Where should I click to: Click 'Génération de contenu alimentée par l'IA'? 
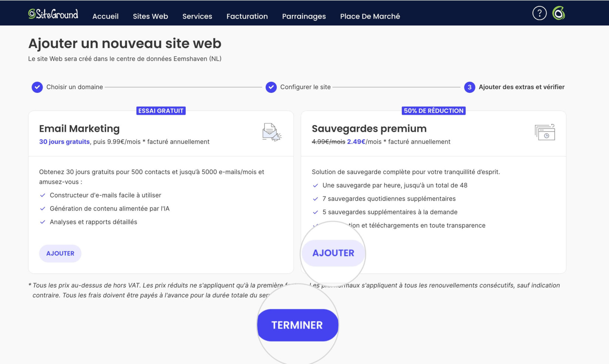click(x=110, y=209)
